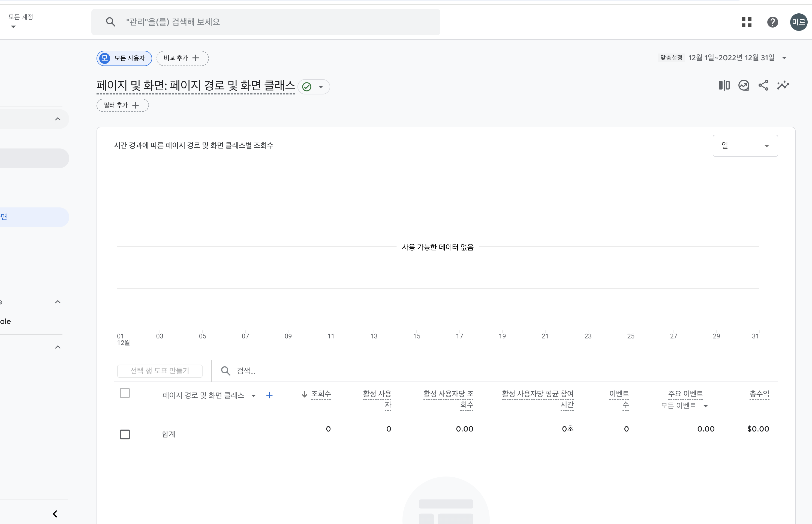Click the compare view columns icon
Image resolution: width=812 pixels, height=524 pixels.
(x=724, y=85)
